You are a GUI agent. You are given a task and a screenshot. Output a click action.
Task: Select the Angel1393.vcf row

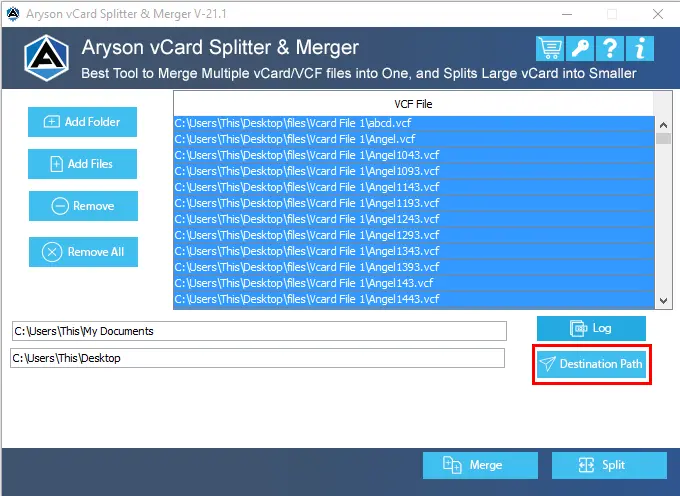pos(414,268)
